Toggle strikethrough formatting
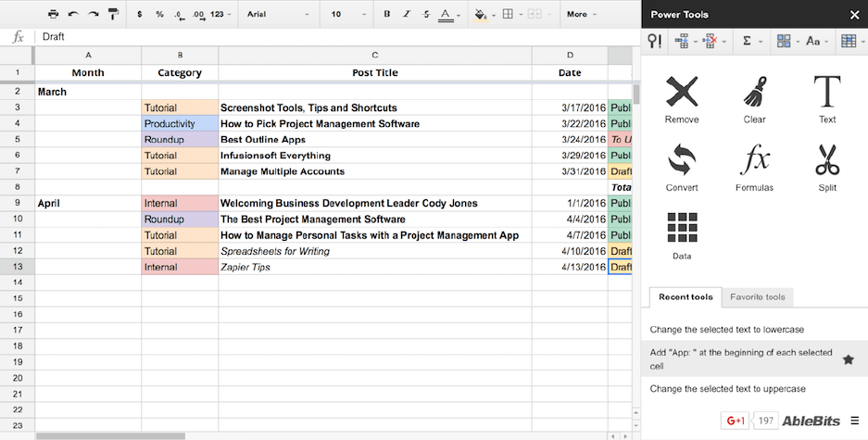Screen dimensions: 868x440 [x=426, y=15]
